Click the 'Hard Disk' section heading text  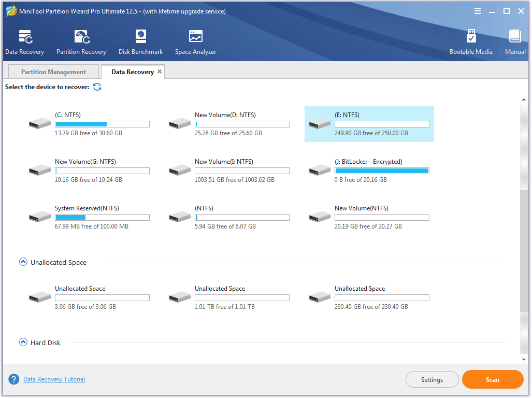click(46, 343)
